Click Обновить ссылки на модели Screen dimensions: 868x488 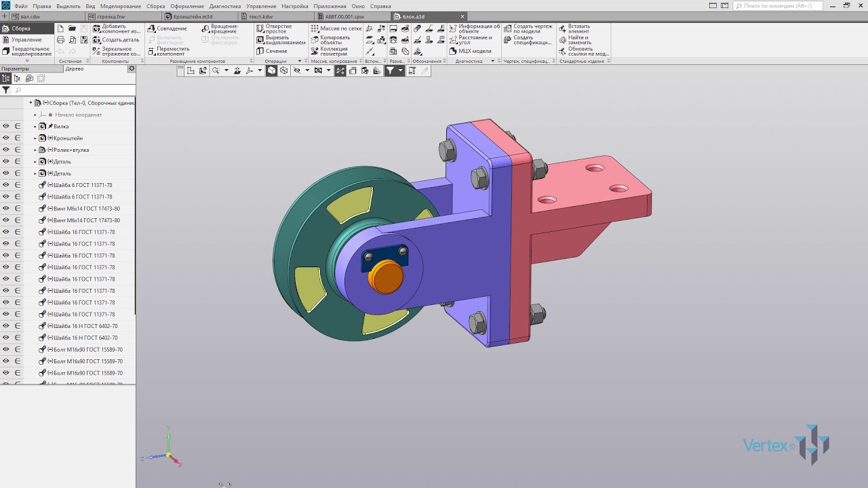[584, 51]
